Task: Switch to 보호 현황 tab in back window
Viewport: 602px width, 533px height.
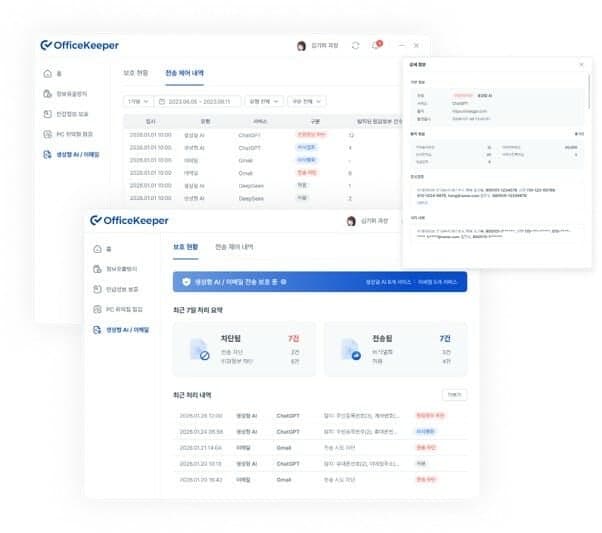Action: tap(136, 73)
